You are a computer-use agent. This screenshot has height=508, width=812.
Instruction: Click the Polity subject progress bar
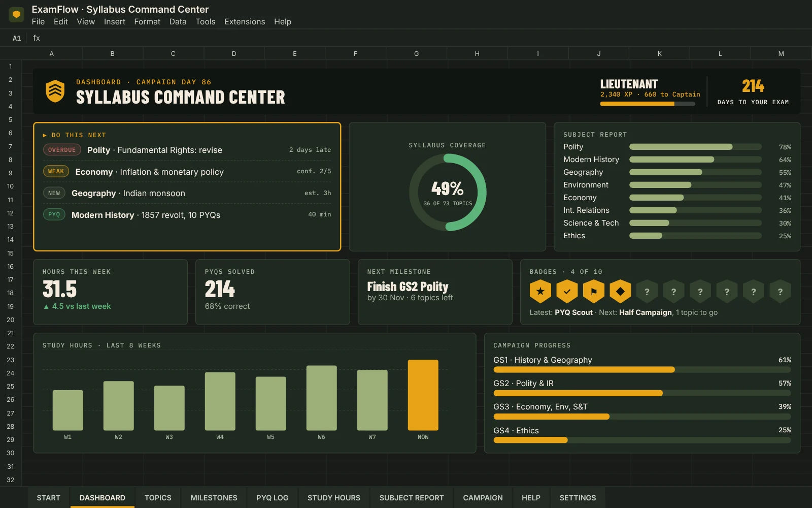coord(695,147)
